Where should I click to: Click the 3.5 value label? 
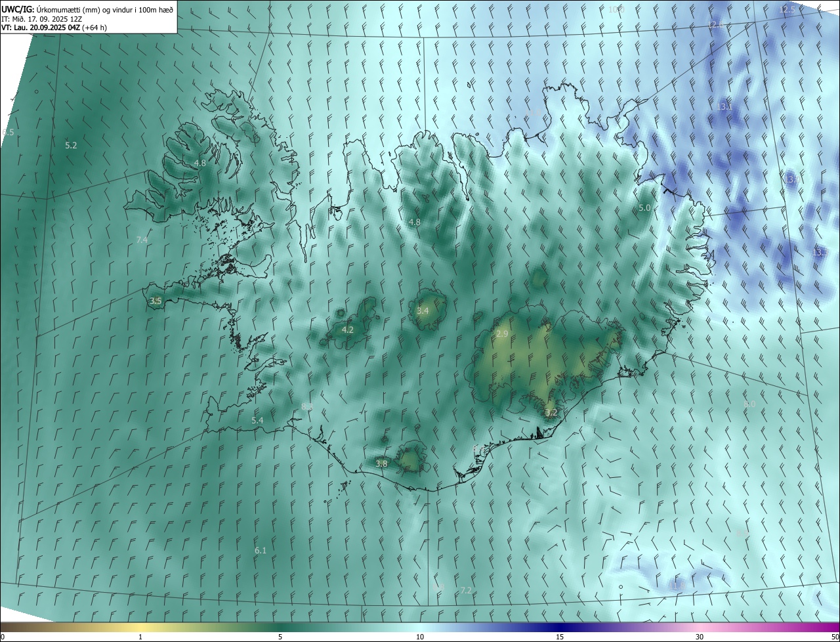coord(156,301)
